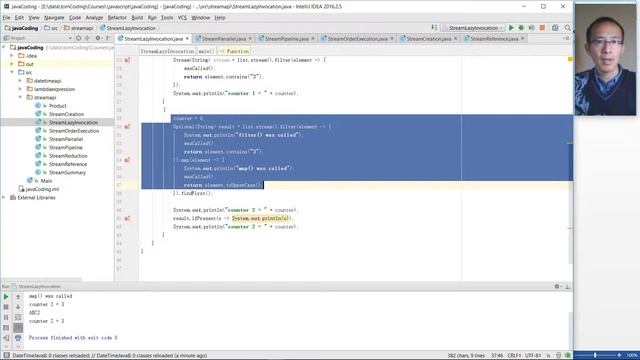Open StreamReduction in the project tree
The height and width of the screenshot is (360, 640).
click(x=68, y=156)
